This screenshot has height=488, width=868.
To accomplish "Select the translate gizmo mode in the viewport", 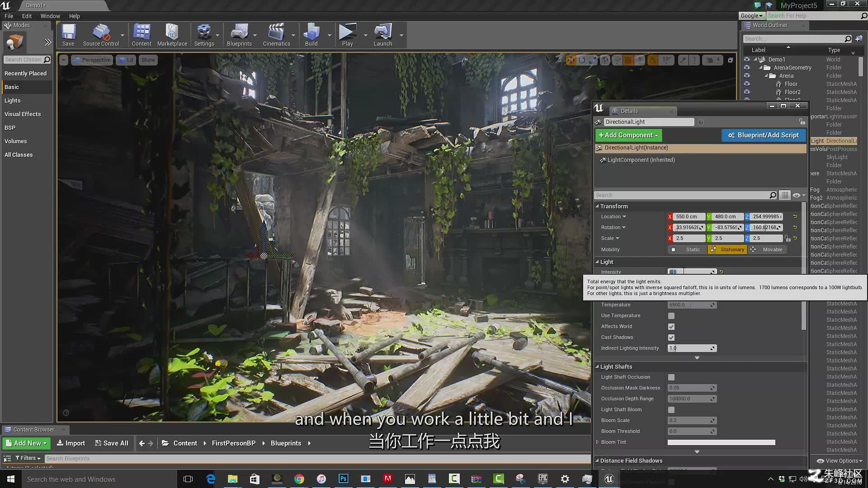I will pos(571,60).
